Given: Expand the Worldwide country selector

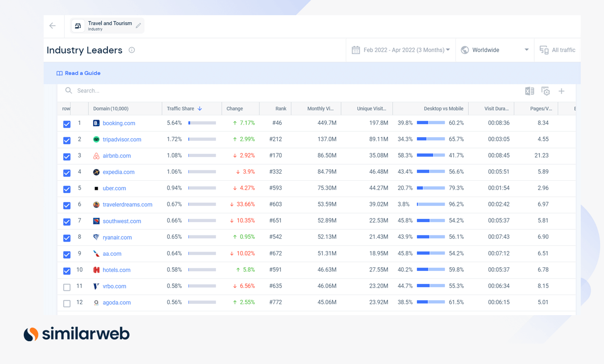Looking at the screenshot, I should pyautogui.click(x=526, y=49).
